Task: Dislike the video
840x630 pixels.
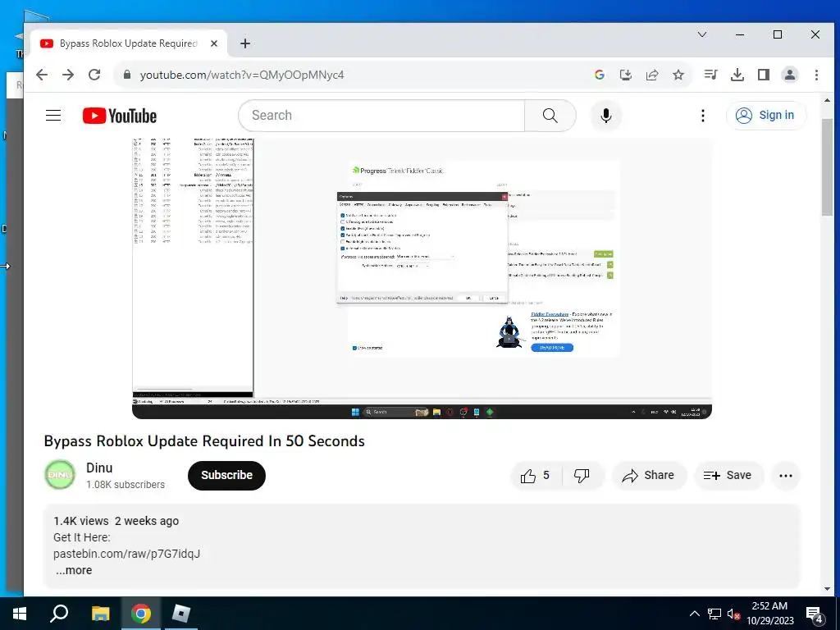Action: (582, 475)
